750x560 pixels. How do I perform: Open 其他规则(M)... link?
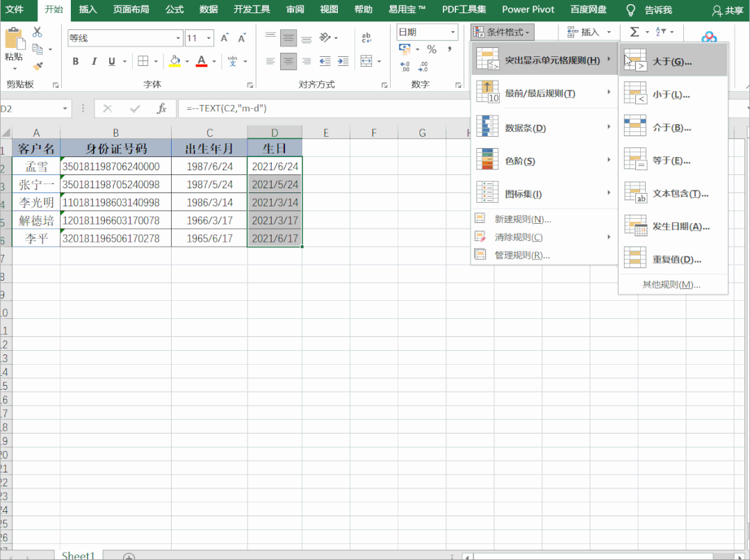click(671, 285)
